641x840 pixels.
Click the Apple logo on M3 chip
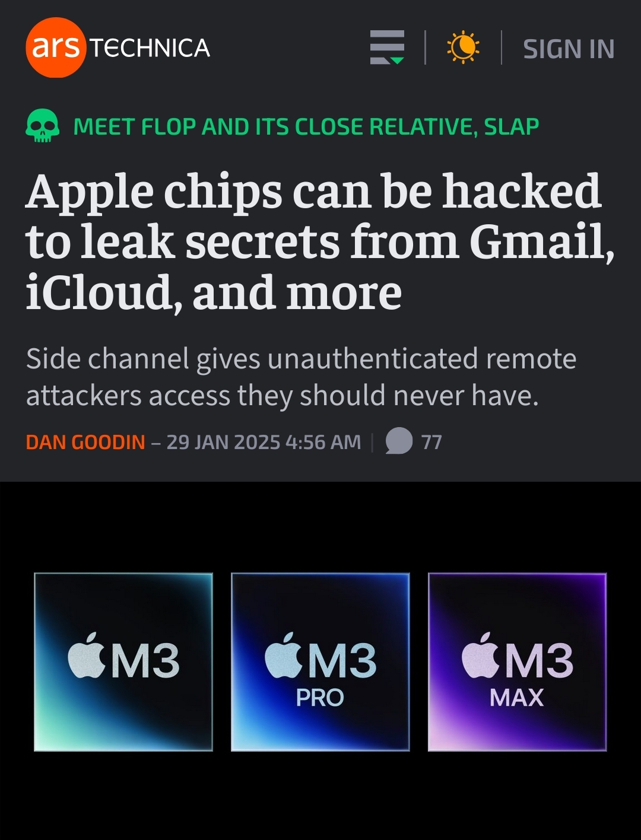click(87, 656)
